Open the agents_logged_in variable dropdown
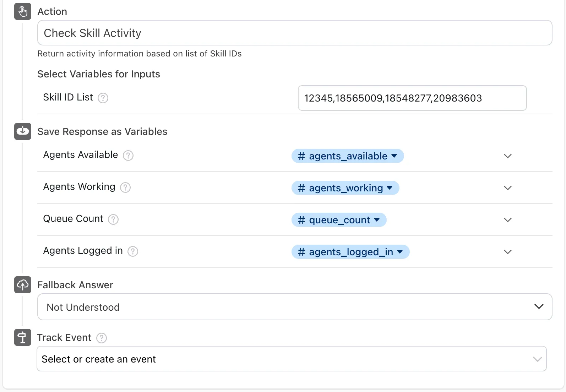 pyautogui.click(x=350, y=252)
